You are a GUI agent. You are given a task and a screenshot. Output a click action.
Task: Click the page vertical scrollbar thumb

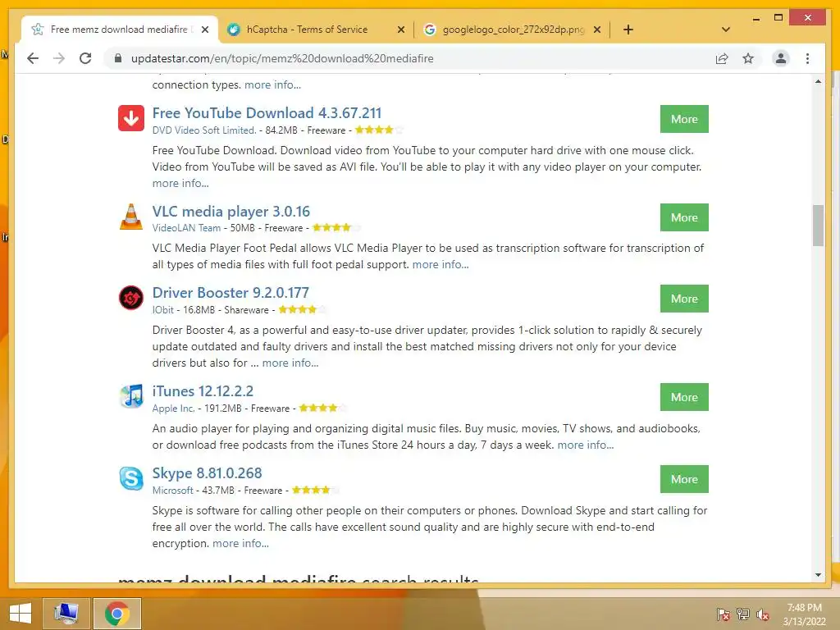tap(818, 225)
